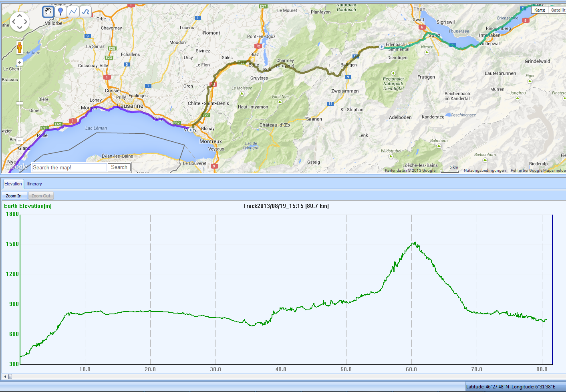The height and width of the screenshot is (392, 566).
Task: Click the Zoom In chart button
Action: [14, 196]
